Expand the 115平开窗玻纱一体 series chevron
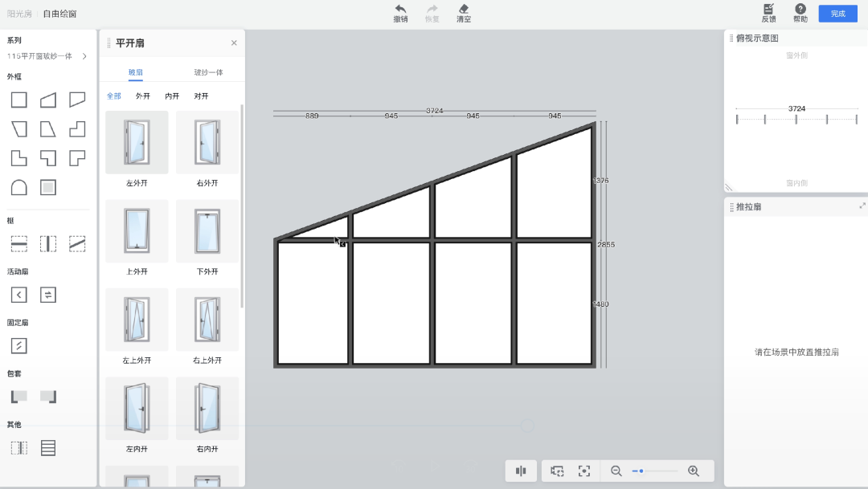This screenshot has width=868, height=489. click(x=84, y=56)
